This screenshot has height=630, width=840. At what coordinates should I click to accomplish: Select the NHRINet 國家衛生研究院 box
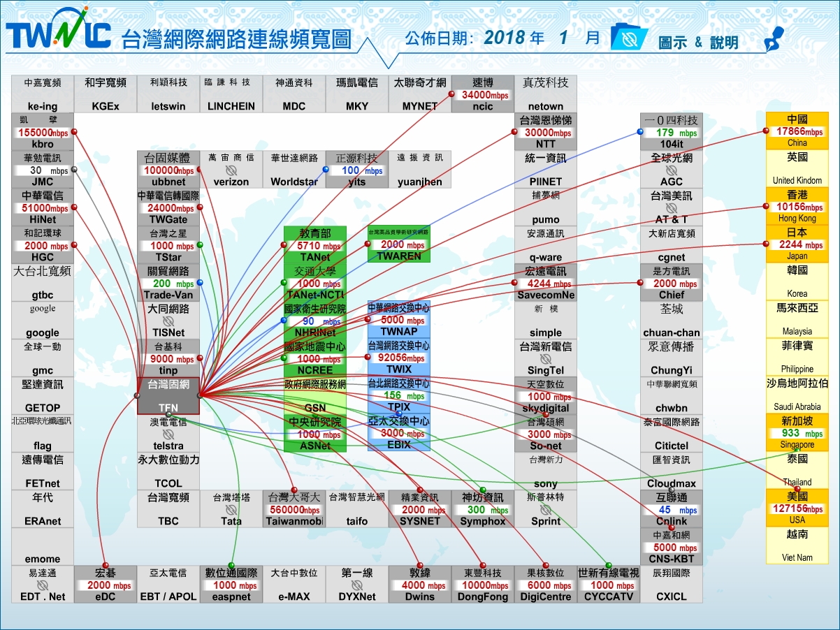click(x=315, y=320)
